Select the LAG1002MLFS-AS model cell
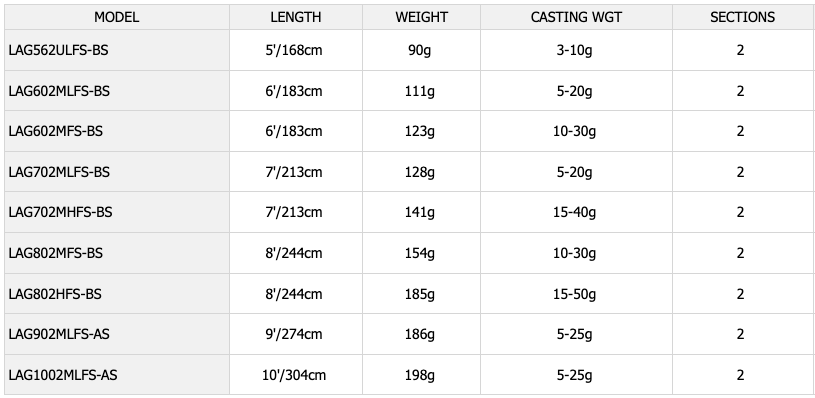815x398 pixels. (117, 375)
